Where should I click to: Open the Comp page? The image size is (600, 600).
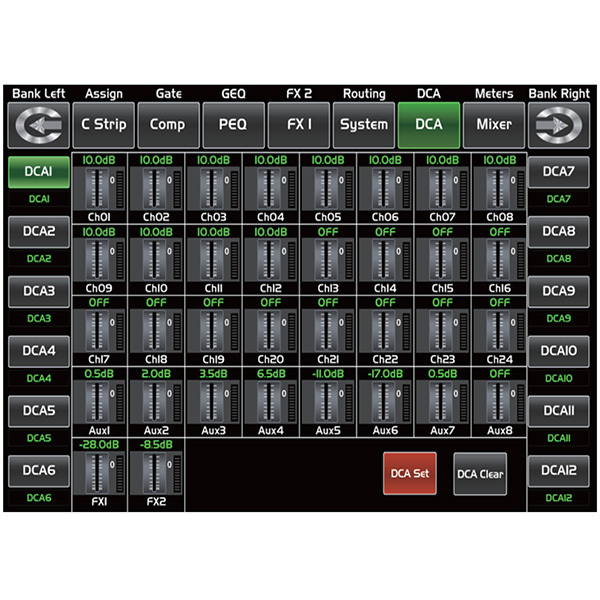[x=168, y=125]
